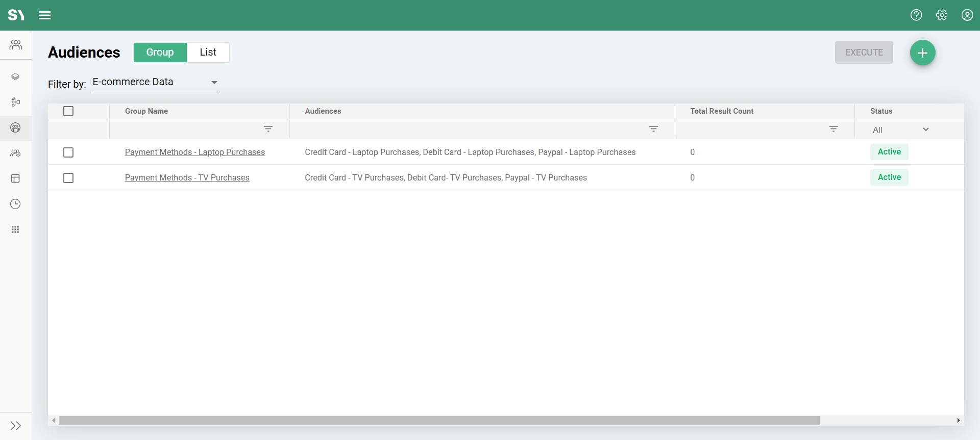Open the user profile icon

(967, 15)
